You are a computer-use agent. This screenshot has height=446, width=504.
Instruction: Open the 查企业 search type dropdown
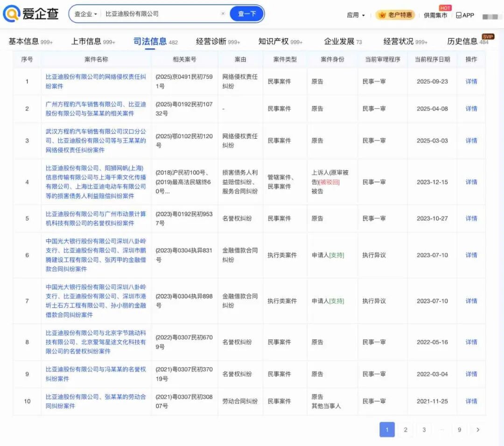click(85, 14)
